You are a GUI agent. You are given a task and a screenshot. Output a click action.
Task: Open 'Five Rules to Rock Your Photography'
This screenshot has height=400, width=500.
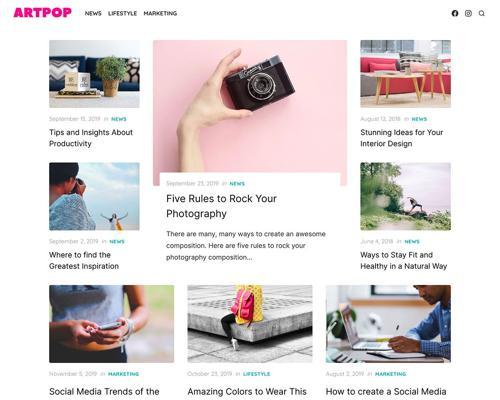[221, 206]
